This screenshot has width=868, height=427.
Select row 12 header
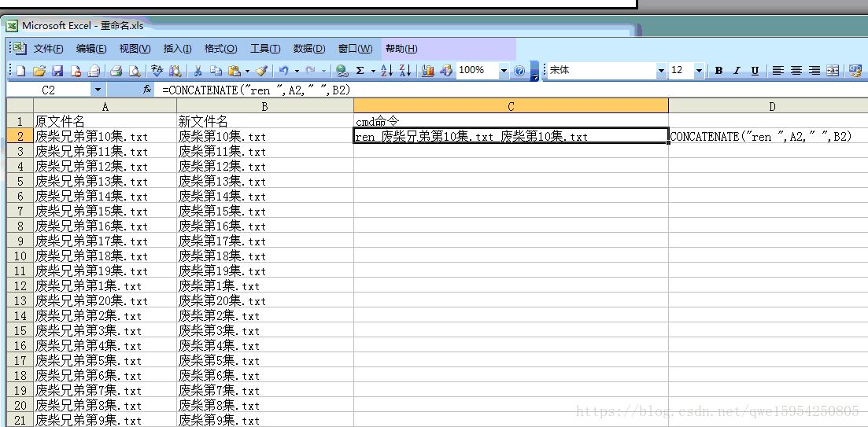[20, 286]
